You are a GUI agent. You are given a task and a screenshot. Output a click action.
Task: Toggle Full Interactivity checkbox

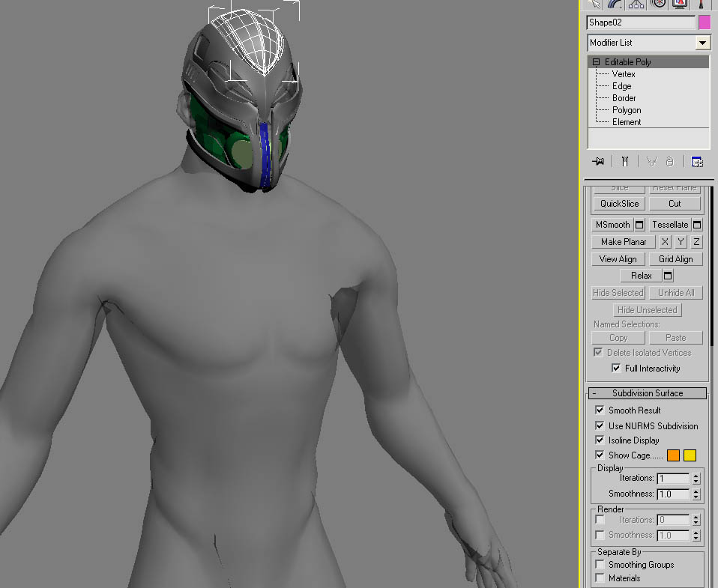616,369
